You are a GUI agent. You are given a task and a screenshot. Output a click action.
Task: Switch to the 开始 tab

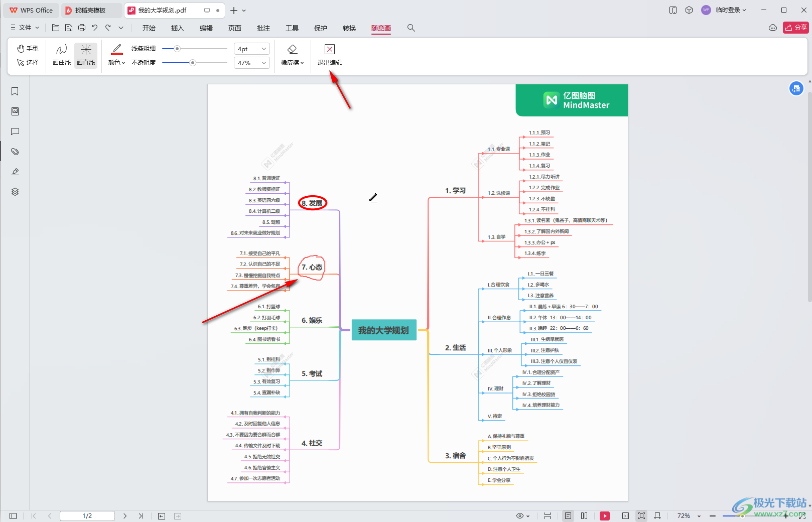tap(149, 28)
